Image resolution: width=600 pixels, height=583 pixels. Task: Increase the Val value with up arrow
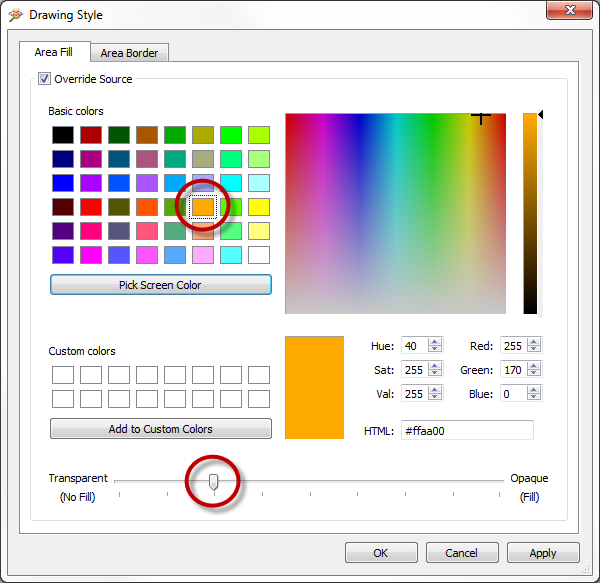click(x=434, y=390)
